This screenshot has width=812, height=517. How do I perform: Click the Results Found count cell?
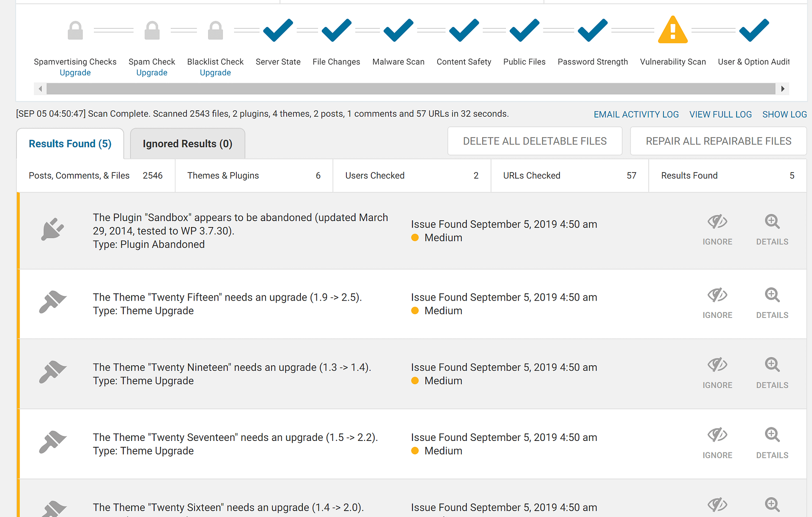coord(727,175)
